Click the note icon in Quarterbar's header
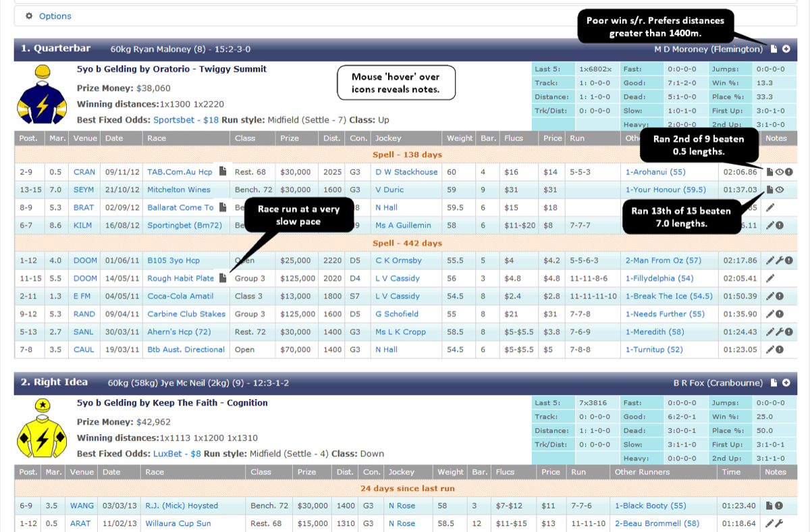 point(774,49)
